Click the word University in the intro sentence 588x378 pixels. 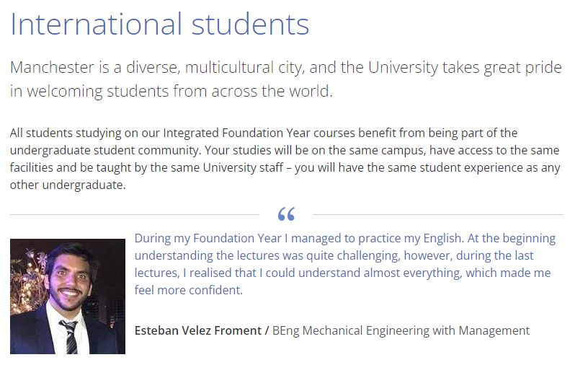tap(403, 68)
